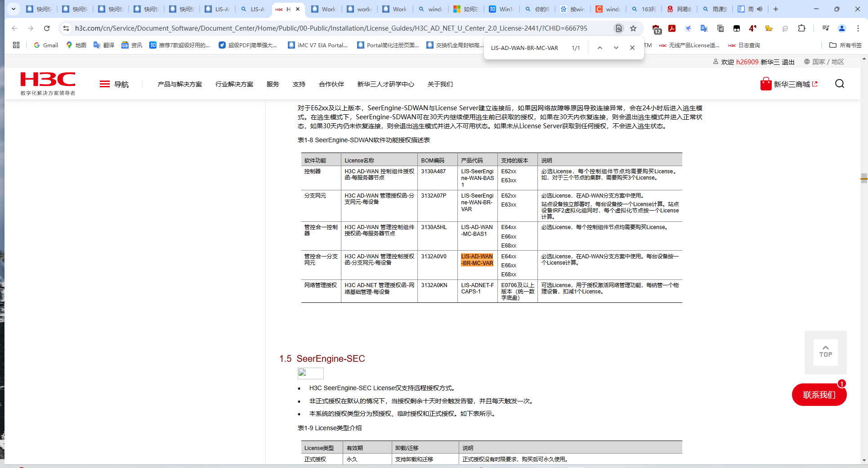Click the BOM code 3130A487 cell
Viewport: 868px width, 468px height.
(x=433, y=171)
